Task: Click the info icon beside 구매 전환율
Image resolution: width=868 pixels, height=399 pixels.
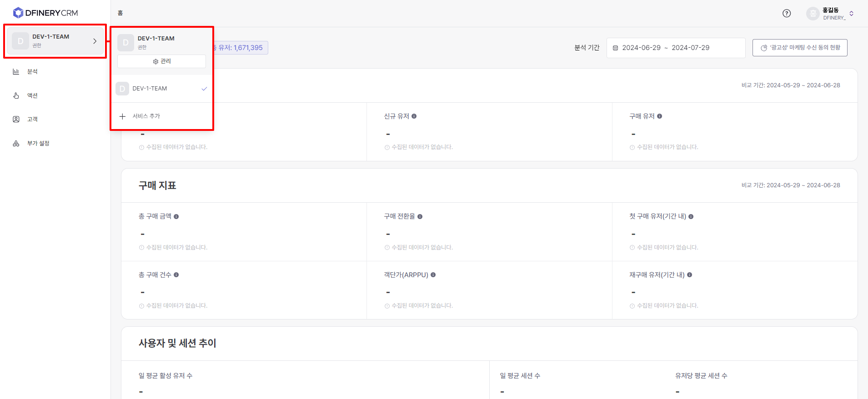Action: click(420, 217)
